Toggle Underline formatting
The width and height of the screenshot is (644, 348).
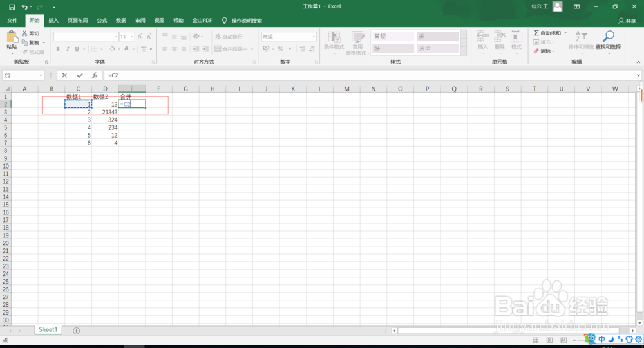pos(77,49)
